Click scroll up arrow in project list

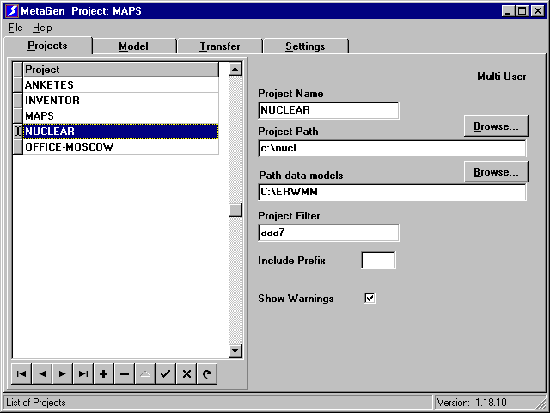pyautogui.click(x=235, y=69)
